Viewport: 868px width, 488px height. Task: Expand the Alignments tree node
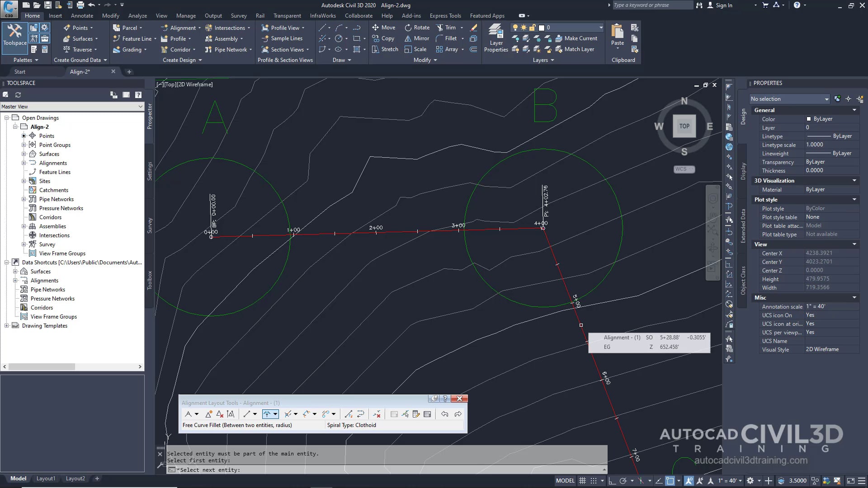coord(24,163)
